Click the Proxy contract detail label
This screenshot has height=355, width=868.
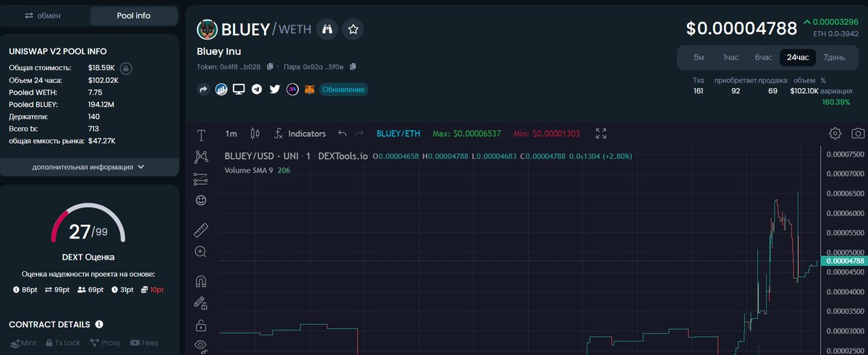(106, 343)
